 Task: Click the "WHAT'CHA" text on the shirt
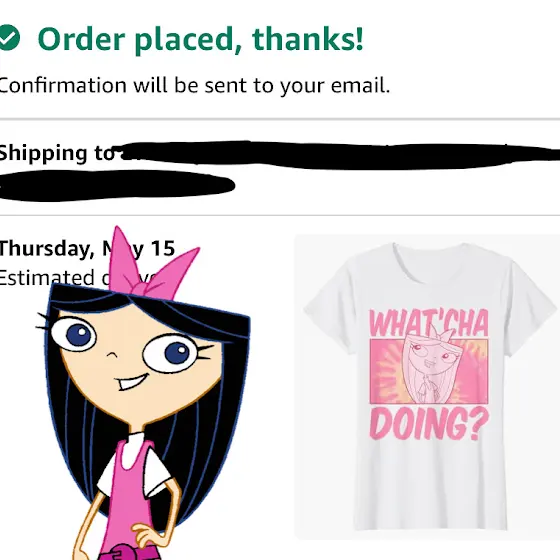click(429, 323)
